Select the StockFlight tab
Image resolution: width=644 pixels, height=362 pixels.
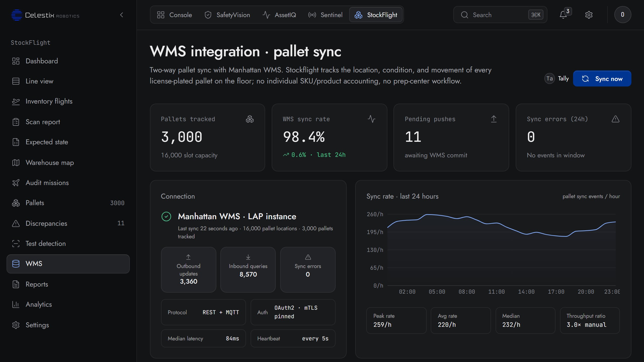click(376, 15)
